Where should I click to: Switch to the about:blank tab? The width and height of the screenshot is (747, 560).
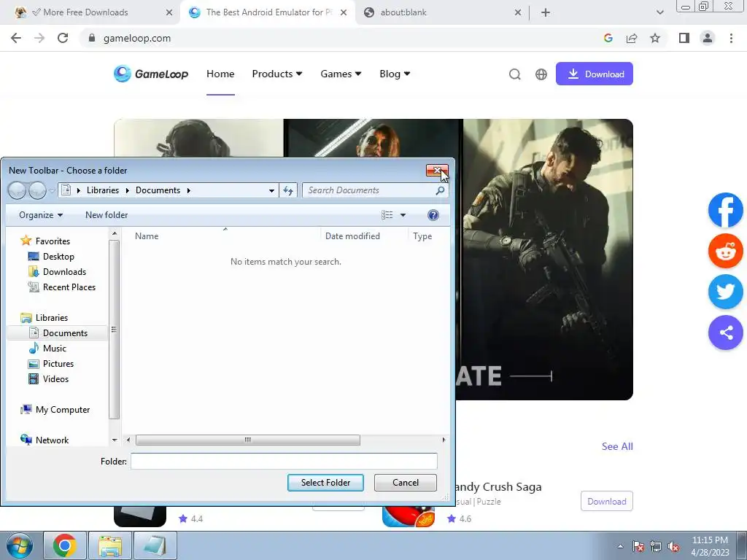pos(442,12)
